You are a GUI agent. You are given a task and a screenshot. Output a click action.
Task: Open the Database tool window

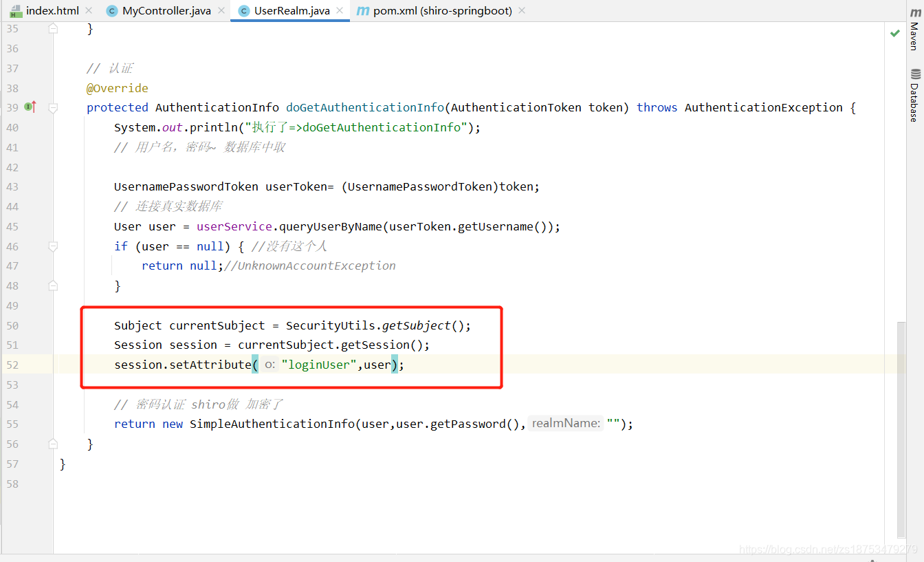click(x=914, y=95)
